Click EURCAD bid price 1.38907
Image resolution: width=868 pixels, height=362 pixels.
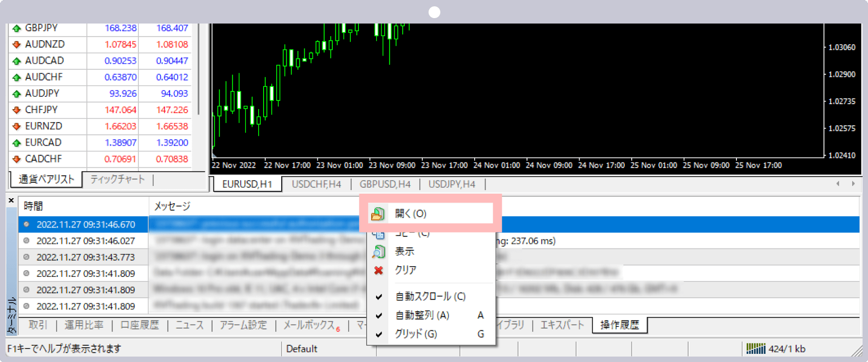(x=120, y=143)
